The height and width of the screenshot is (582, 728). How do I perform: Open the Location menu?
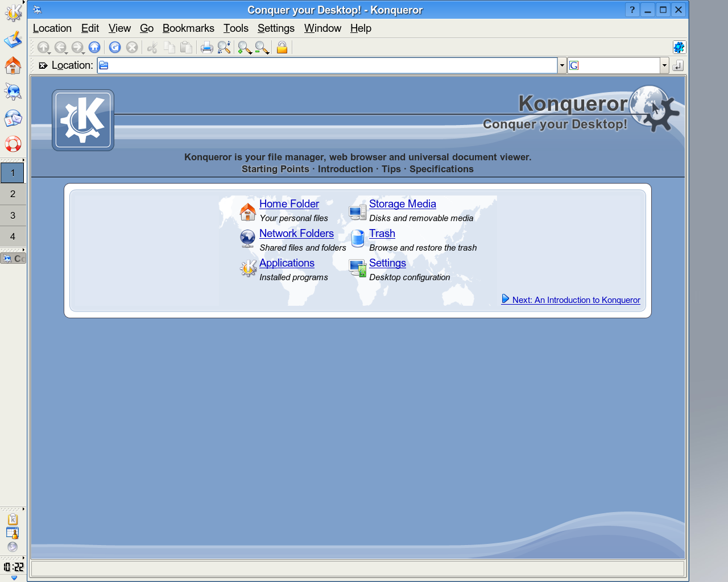pyautogui.click(x=52, y=28)
